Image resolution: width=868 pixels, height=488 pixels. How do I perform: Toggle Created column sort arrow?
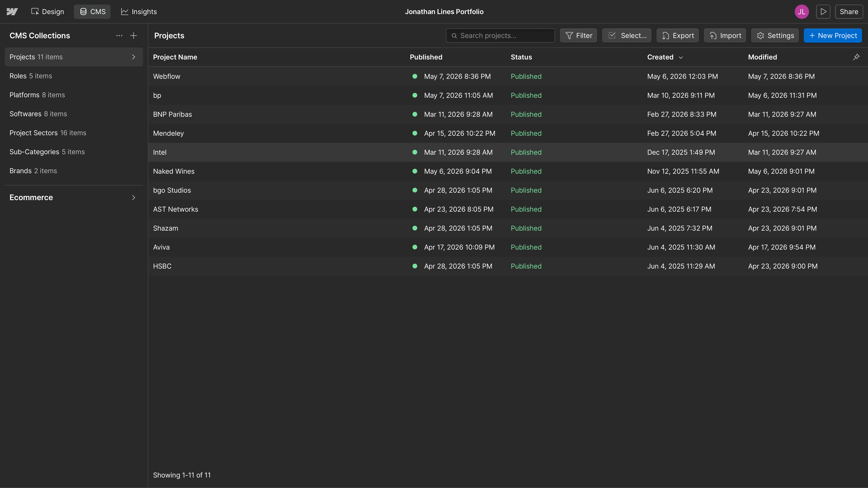point(681,58)
